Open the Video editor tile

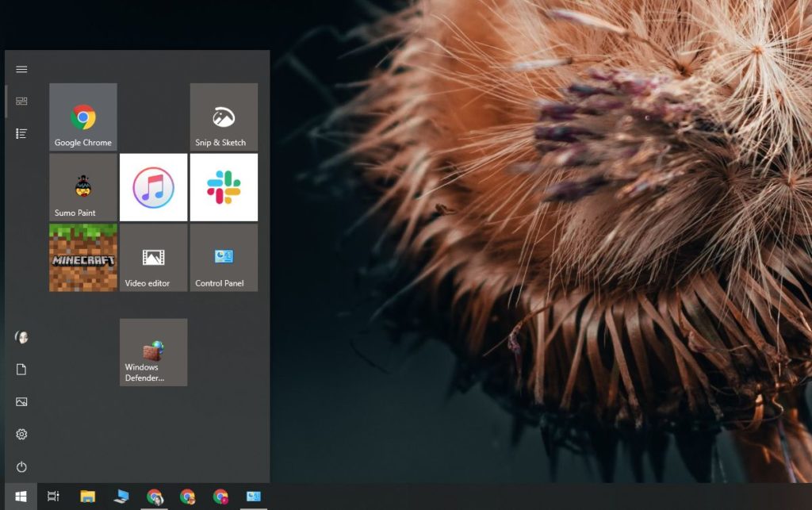click(x=153, y=258)
